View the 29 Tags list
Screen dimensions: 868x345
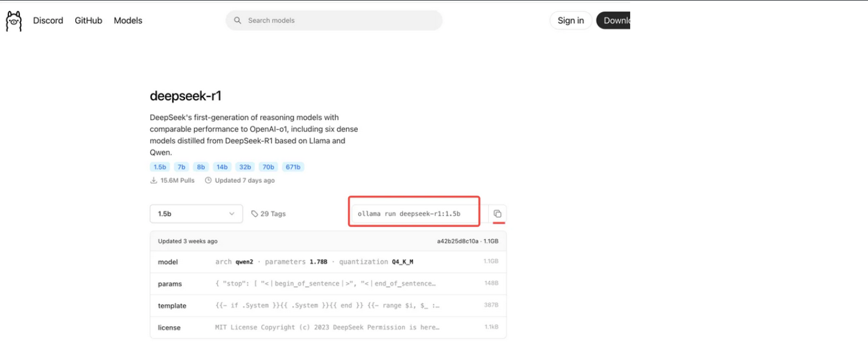click(268, 214)
